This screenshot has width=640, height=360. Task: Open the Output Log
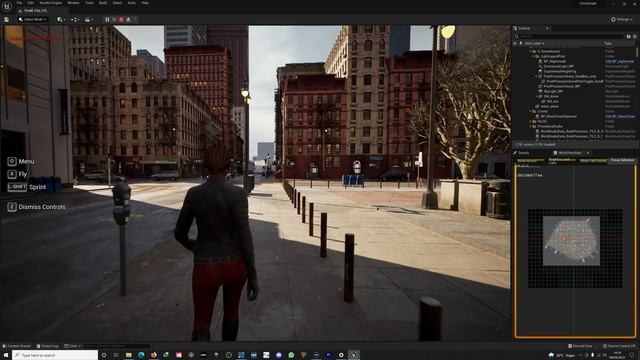(x=47, y=346)
